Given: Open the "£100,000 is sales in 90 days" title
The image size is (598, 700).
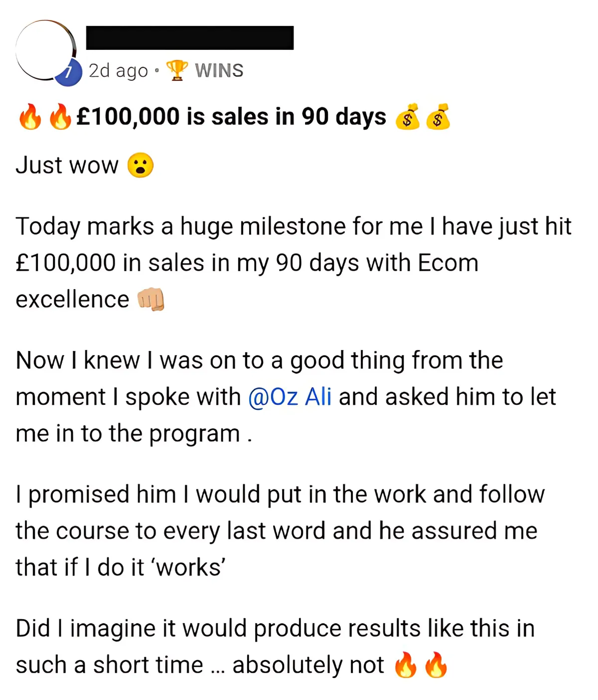Looking at the screenshot, I should [x=231, y=117].
